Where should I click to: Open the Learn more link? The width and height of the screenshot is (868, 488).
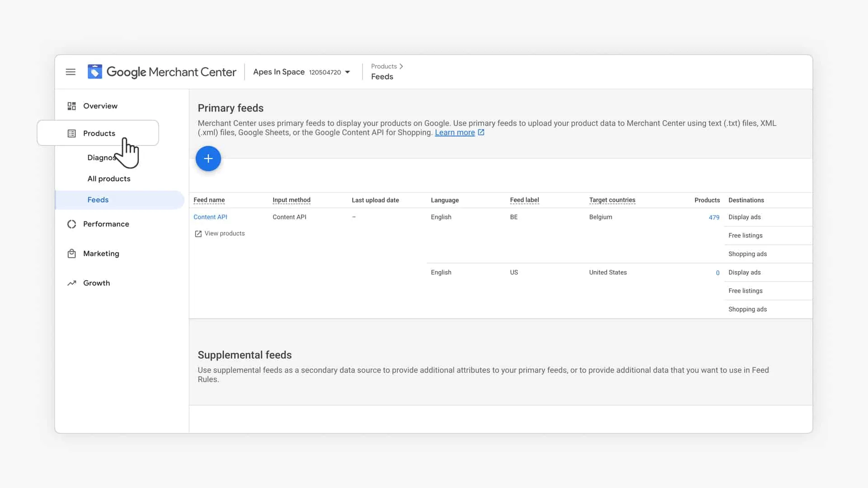454,132
